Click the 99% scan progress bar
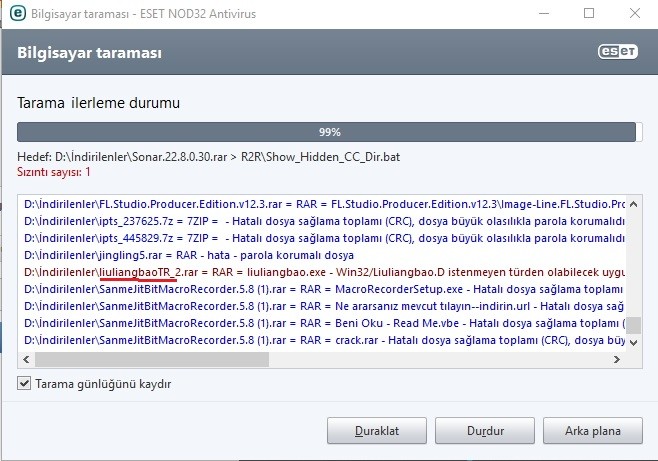The width and height of the screenshot is (658, 461). 329,132
